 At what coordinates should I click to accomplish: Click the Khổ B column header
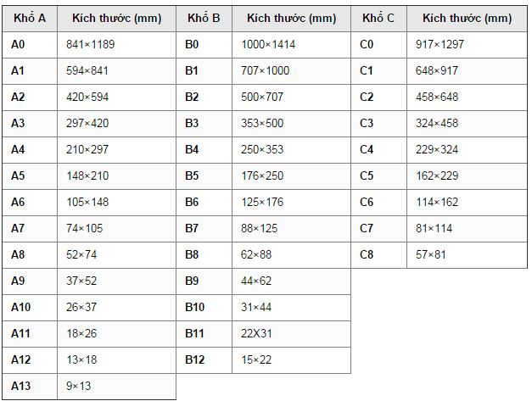[x=204, y=18]
